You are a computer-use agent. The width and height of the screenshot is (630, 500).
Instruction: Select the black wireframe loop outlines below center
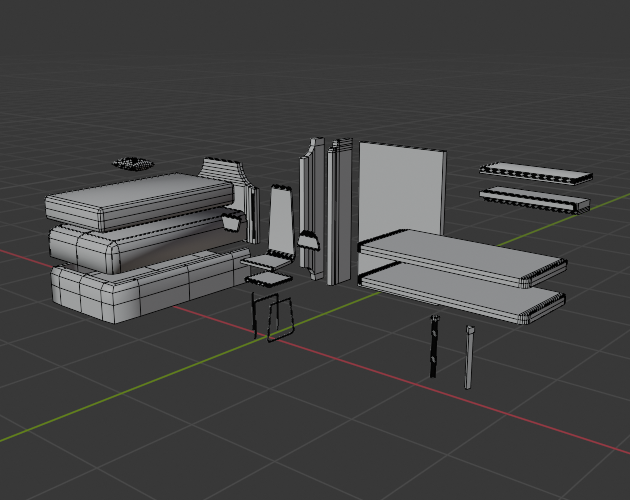click(x=273, y=317)
